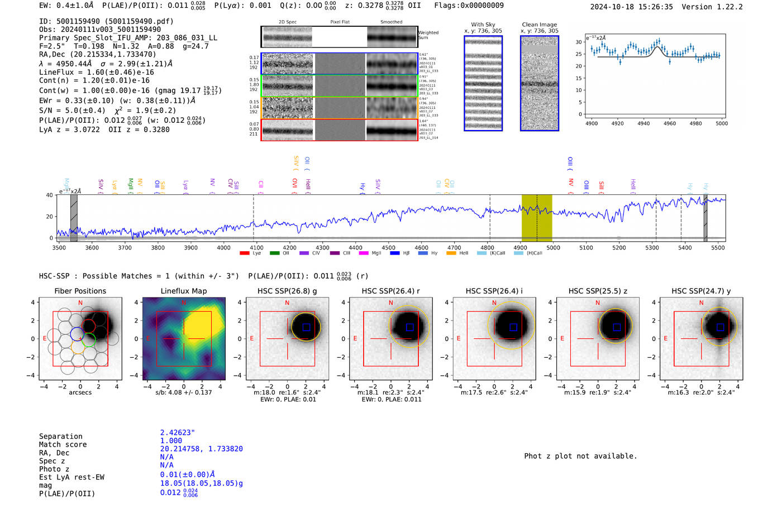This screenshot has width=782, height=532.
Task: Select the (H)CaII legend swatch
Action: click(x=518, y=253)
